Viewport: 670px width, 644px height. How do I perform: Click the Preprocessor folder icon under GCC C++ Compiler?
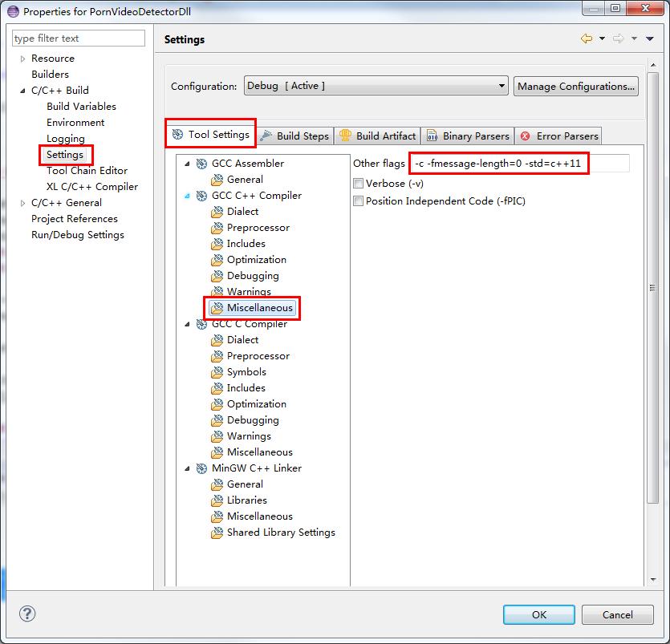[217, 228]
